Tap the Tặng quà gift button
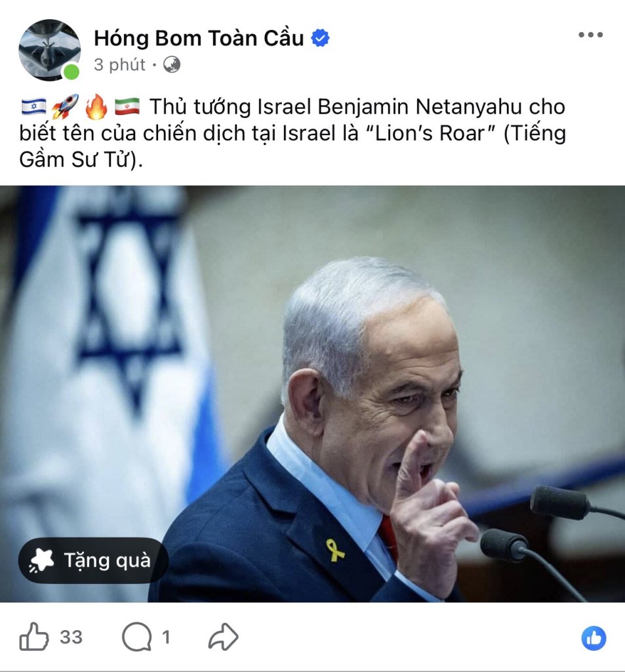The width and height of the screenshot is (625, 672). pyautogui.click(x=93, y=560)
